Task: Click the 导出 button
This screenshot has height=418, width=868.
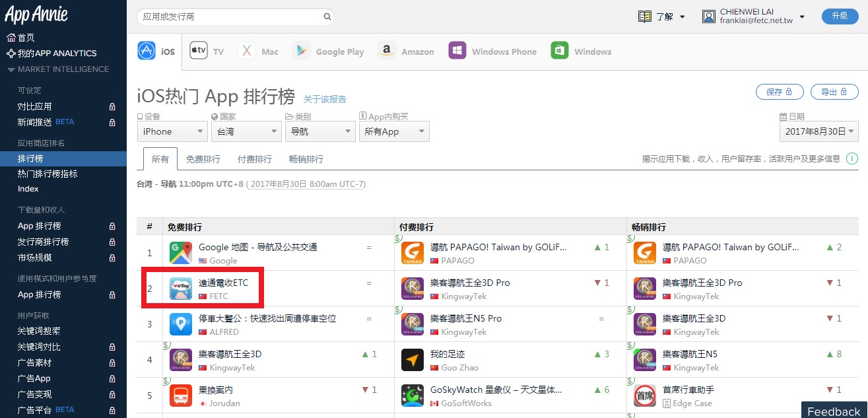Action: point(834,92)
